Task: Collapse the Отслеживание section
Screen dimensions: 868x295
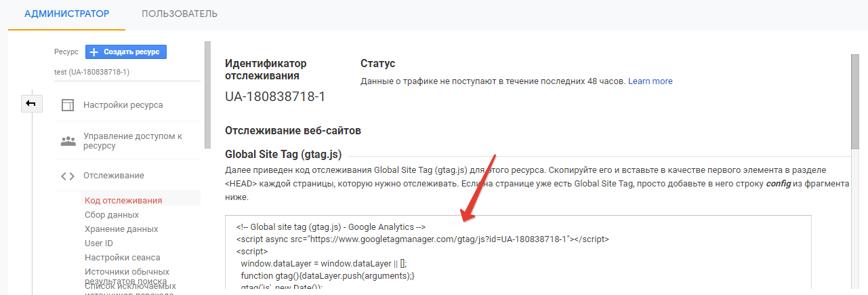Action: click(x=114, y=176)
